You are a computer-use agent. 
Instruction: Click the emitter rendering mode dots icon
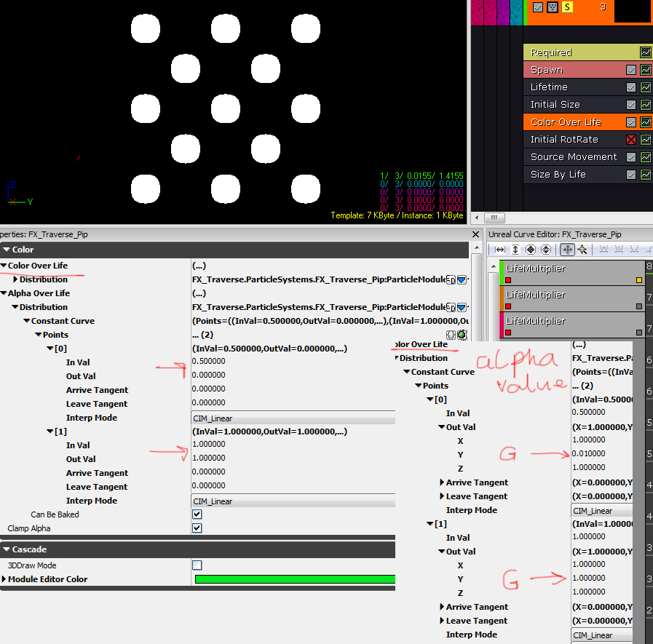(x=553, y=7)
